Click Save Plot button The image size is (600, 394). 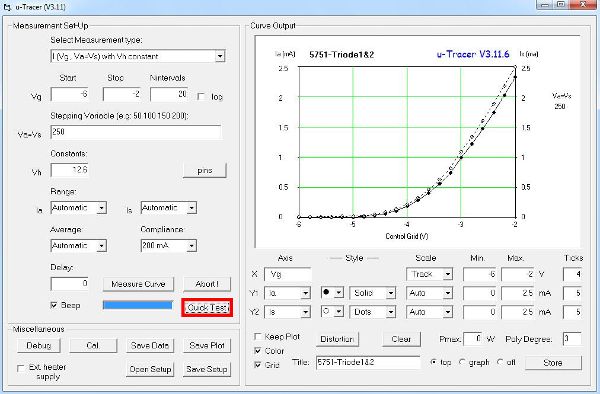[x=207, y=345]
